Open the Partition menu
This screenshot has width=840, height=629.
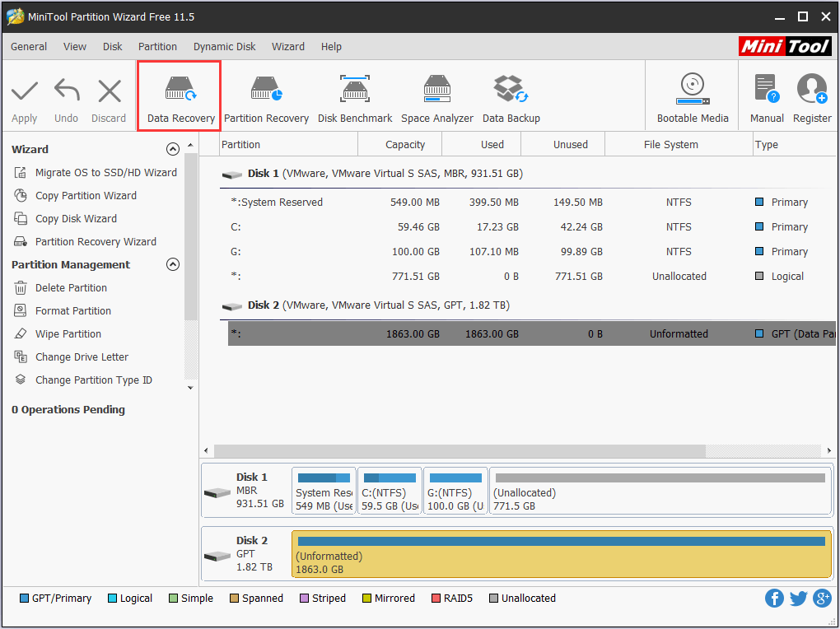(x=157, y=47)
